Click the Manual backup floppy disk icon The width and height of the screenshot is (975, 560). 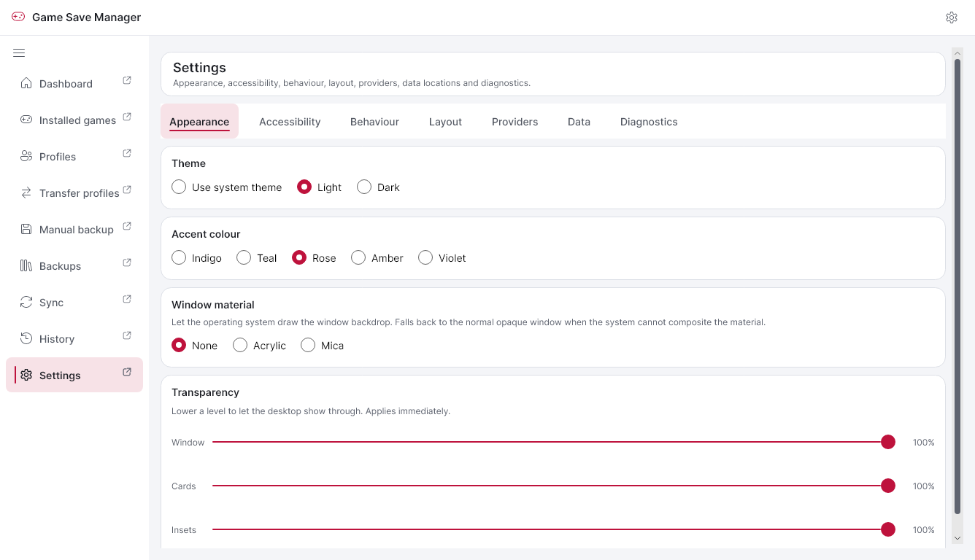(x=26, y=229)
